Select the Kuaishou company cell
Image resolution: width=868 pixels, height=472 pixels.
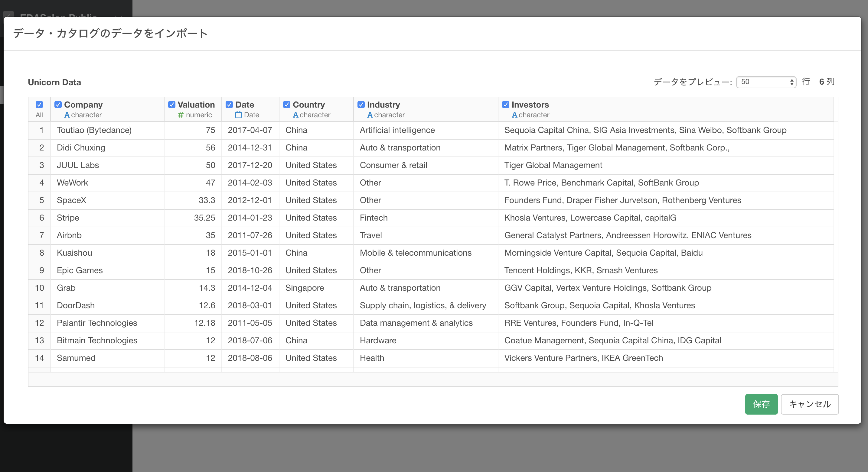tap(107, 253)
